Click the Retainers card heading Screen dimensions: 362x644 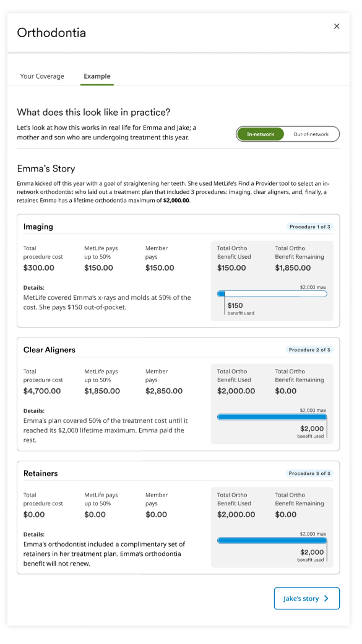click(41, 474)
